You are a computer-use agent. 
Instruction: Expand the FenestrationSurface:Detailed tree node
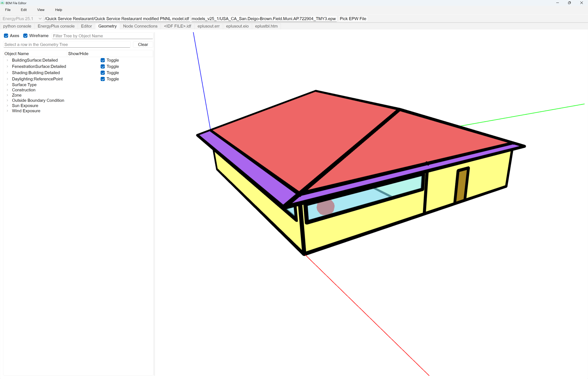[x=7, y=66]
